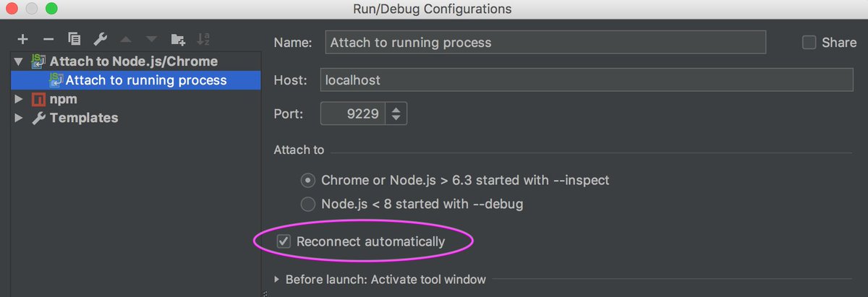Screen dimensions: 868x297
Task: Click into the Port number field
Action: click(x=353, y=114)
